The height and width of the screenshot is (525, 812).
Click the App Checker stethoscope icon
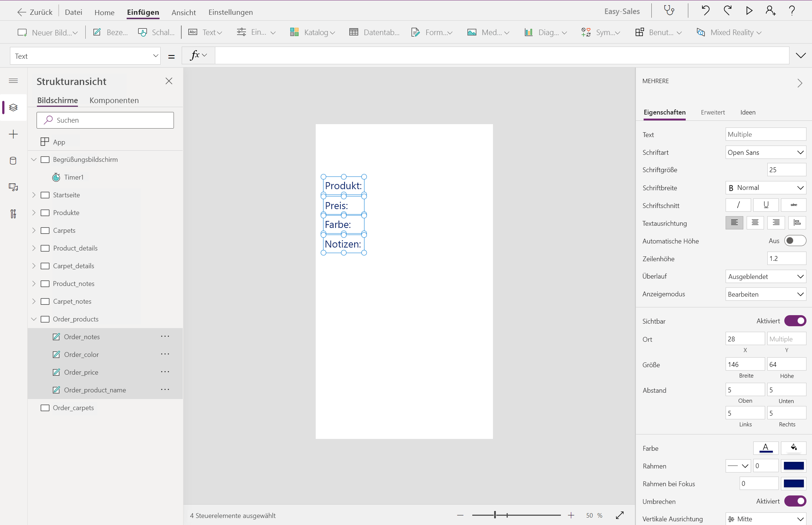tap(669, 10)
